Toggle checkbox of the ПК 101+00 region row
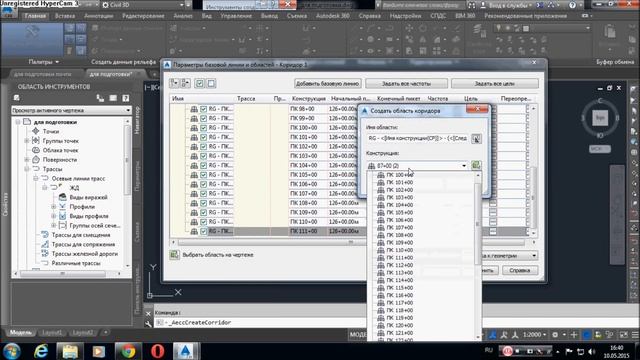The width and height of the screenshot is (640, 360). click(x=204, y=137)
